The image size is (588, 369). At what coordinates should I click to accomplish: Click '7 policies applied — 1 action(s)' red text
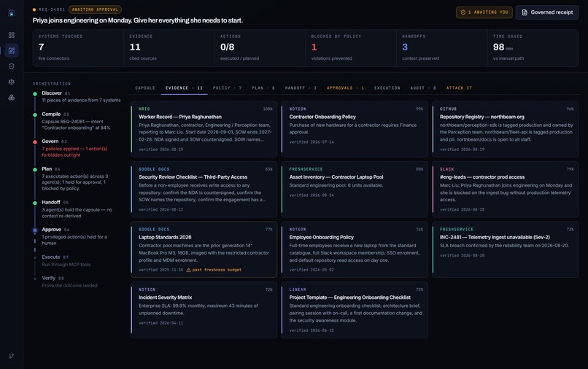click(74, 149)
